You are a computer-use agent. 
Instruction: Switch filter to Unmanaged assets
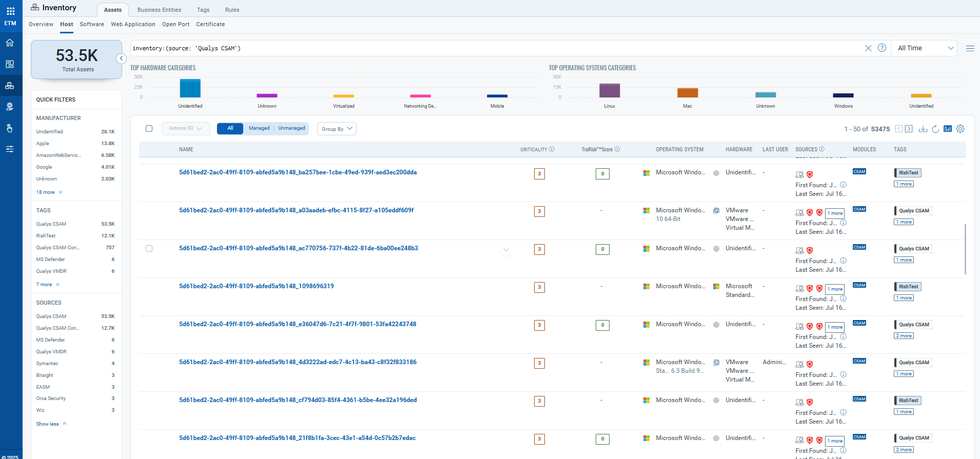291,128
